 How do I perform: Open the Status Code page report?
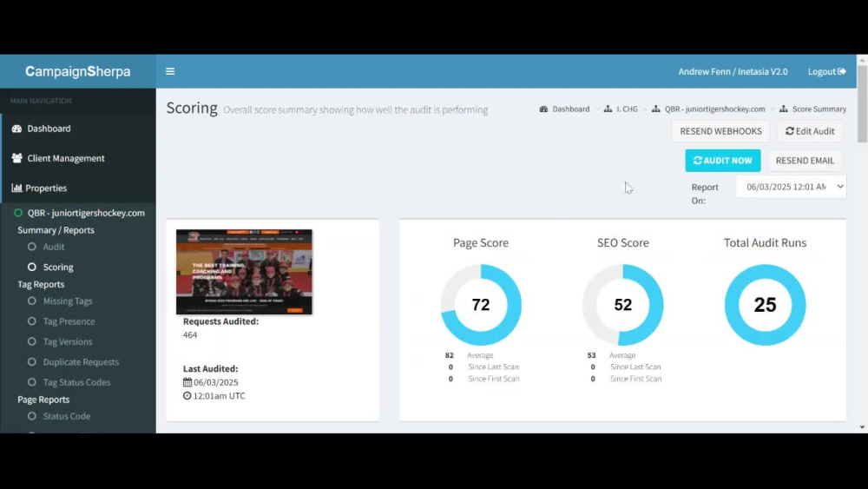pyautogui.click(x=67, y=416)
